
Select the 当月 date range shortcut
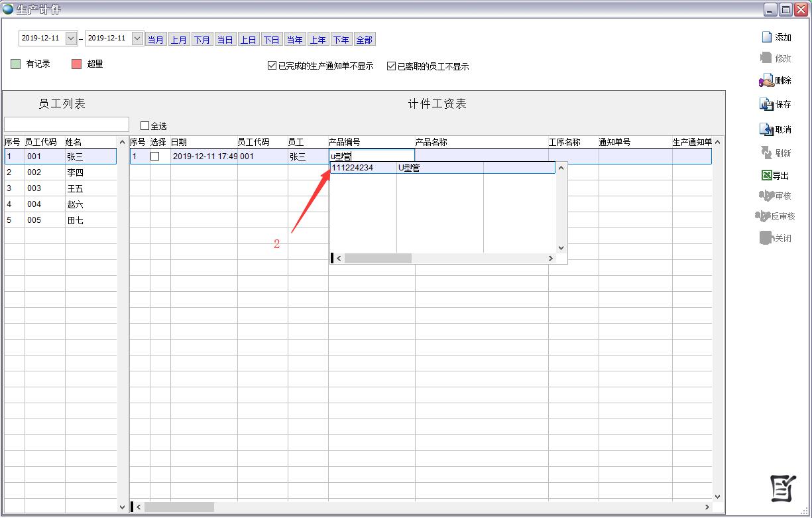(x=155, y=40)
